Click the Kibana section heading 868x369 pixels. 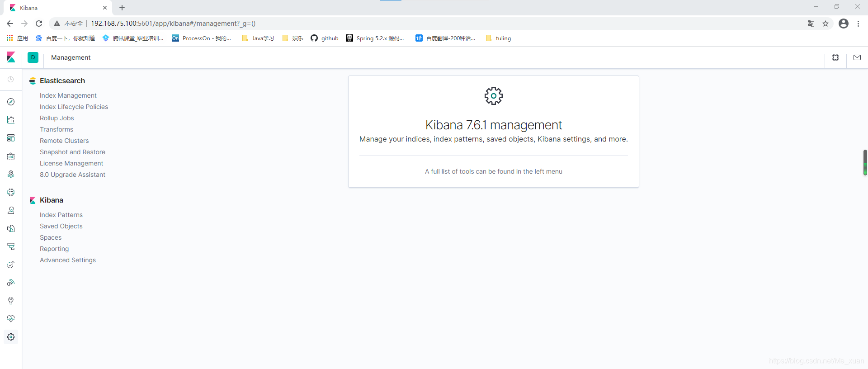click(52, 200)
